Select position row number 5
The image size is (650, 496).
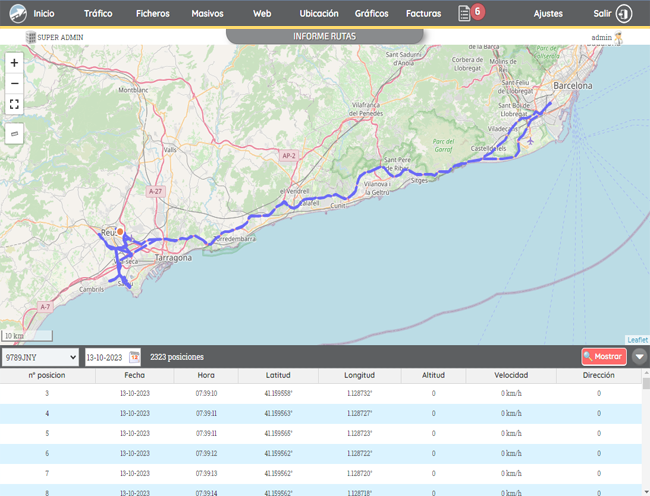tap(321, 433)
